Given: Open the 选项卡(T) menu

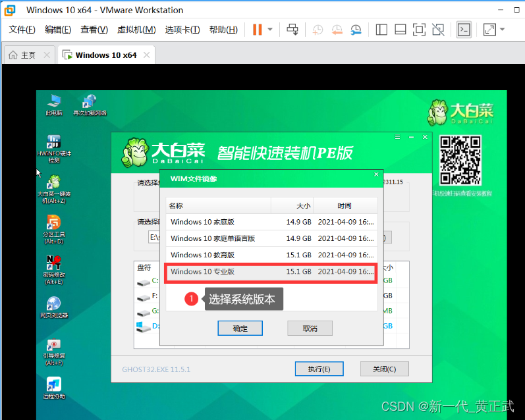Looking at the screenshot, I should point(182,30).
